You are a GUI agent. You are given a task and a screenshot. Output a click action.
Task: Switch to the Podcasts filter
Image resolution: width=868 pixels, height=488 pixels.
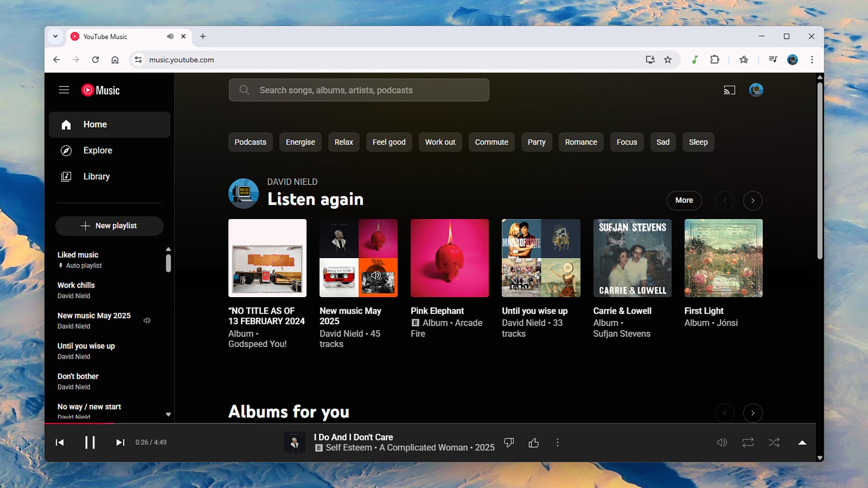click(x=250, y=142)
